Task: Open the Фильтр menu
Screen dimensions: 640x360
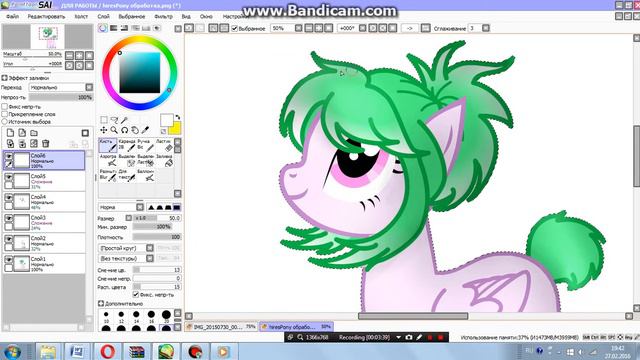Action: [x=163, y=16]
